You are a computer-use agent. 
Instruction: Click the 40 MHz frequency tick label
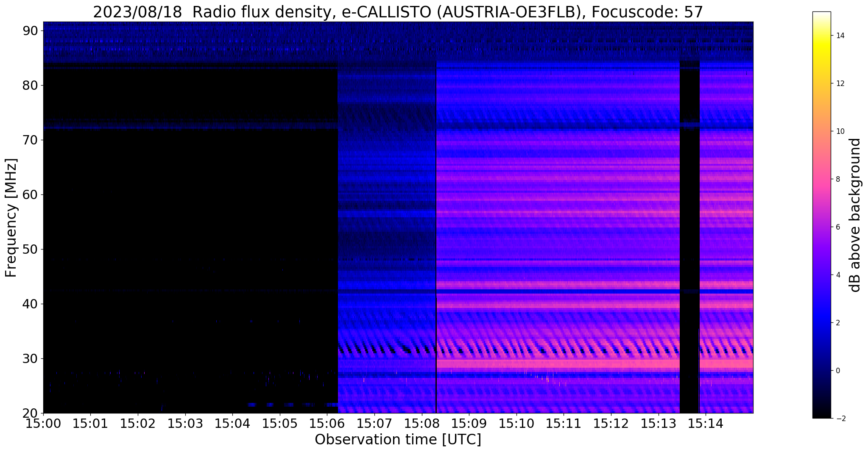[30, 304]
